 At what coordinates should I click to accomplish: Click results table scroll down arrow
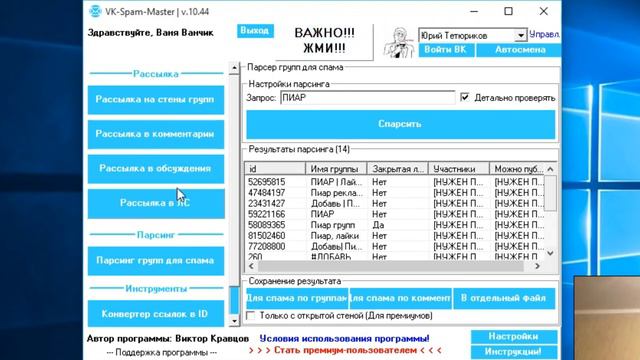(550, 253)
